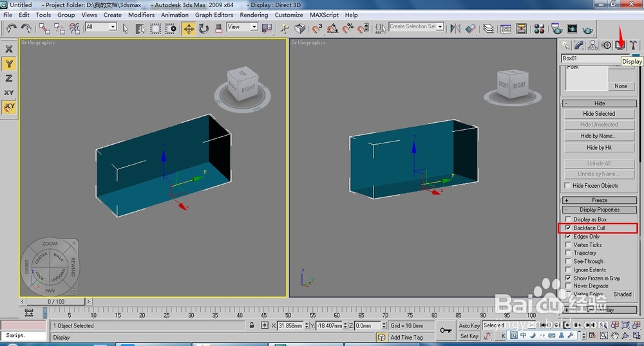Open the reference coordinate View dropdown

pyautogui.click(x=242, y=26)
